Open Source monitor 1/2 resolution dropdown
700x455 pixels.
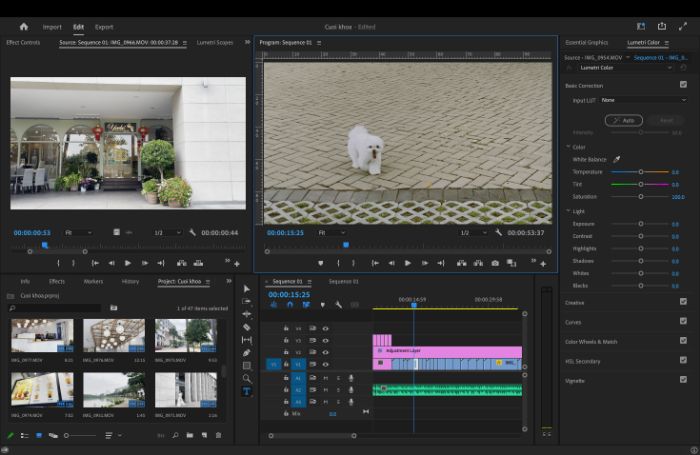167,233
